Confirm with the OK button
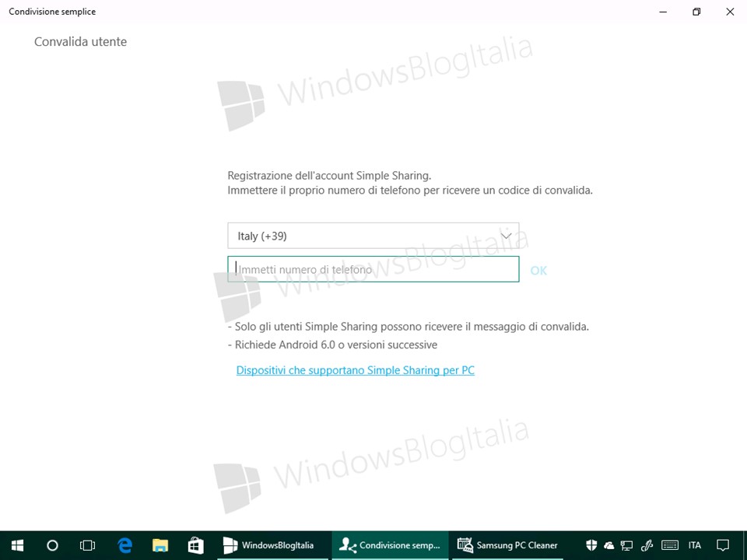The image size is (747, 560). tap(538, 271)
